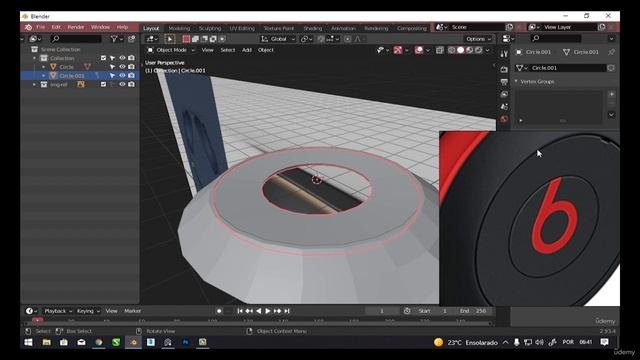Switch to rendered viewport shading
Viewport: 640px width, 360px height.
(x=478, y=50)
